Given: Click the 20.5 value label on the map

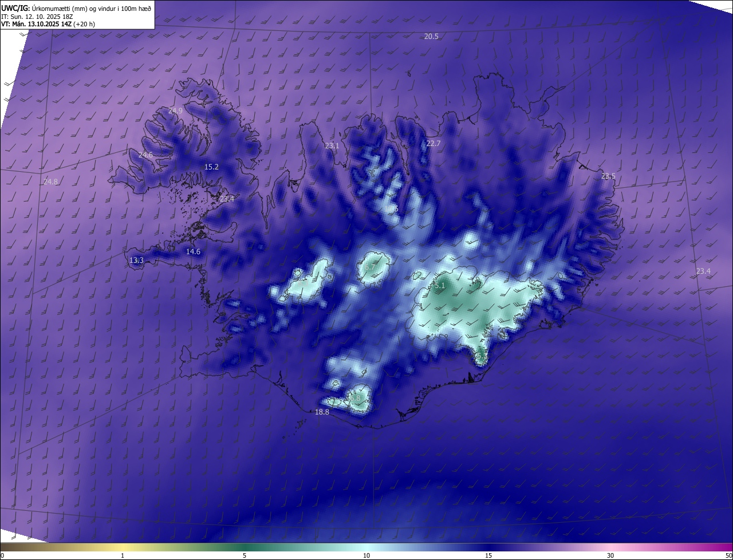Looking at the screenshot, I should point(431,36).
